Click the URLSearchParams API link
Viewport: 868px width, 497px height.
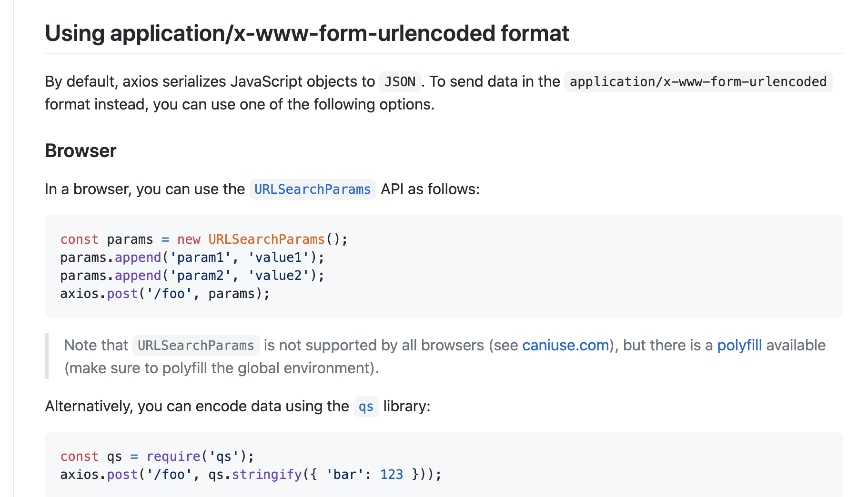312,189
